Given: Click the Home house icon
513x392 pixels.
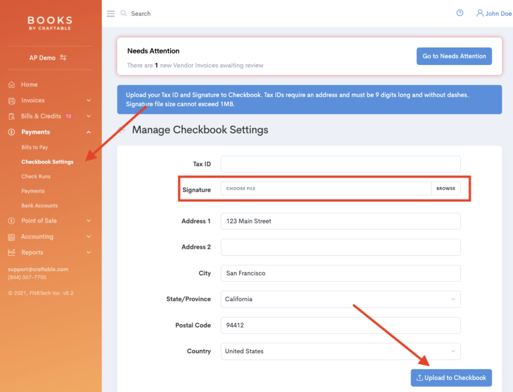Looking at the screenshot, I should coord(12,85).
